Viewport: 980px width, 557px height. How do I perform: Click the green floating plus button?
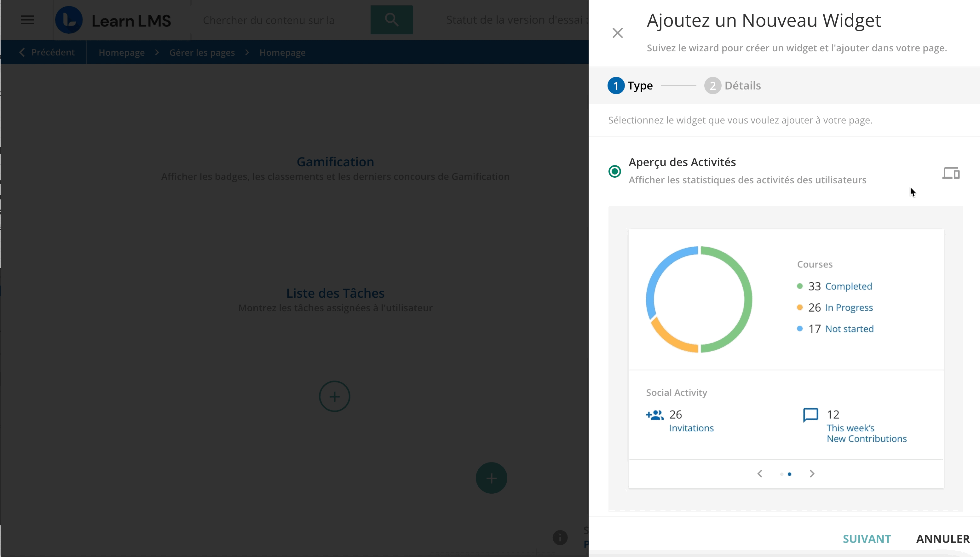492,478
